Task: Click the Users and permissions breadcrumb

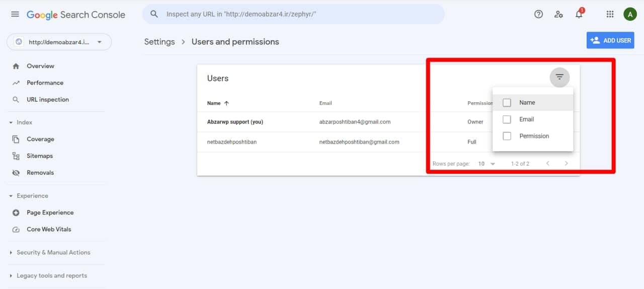Action: (235, 42)
